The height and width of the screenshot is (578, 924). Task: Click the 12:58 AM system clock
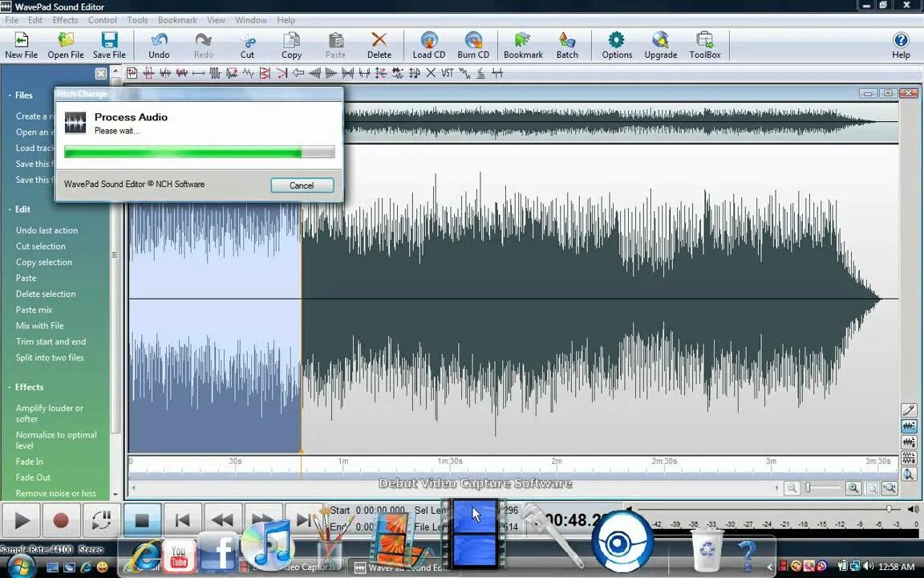896,567
